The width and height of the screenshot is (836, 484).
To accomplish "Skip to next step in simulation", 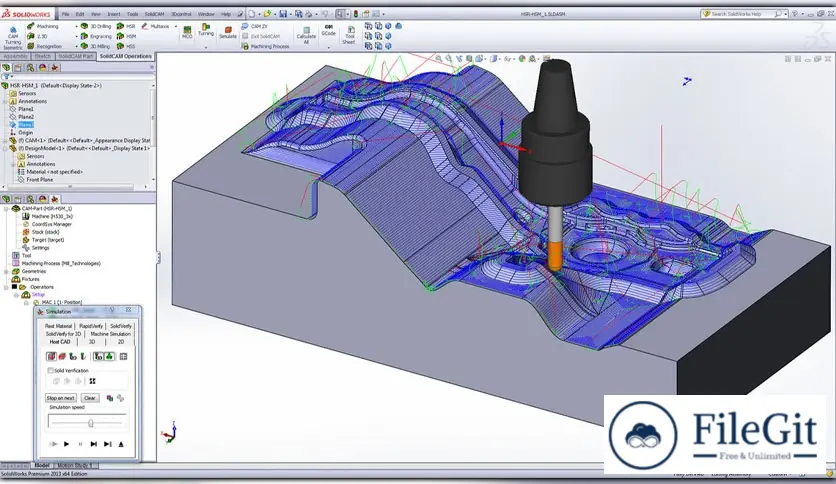I will coord(93,444).
